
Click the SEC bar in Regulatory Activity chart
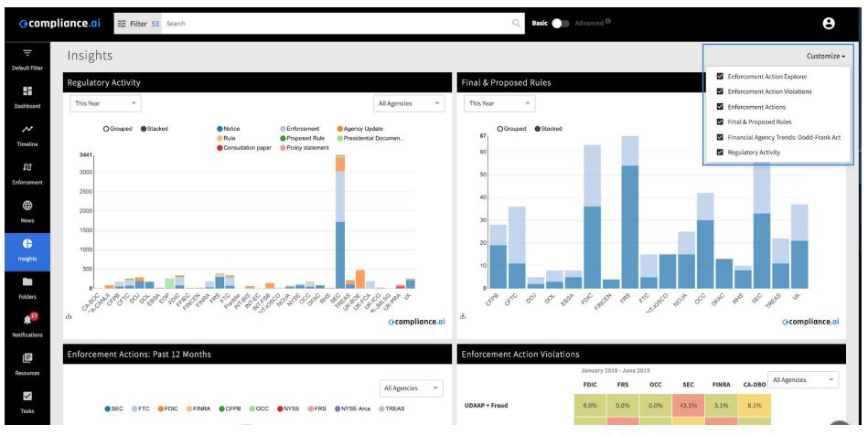(340, 221)
